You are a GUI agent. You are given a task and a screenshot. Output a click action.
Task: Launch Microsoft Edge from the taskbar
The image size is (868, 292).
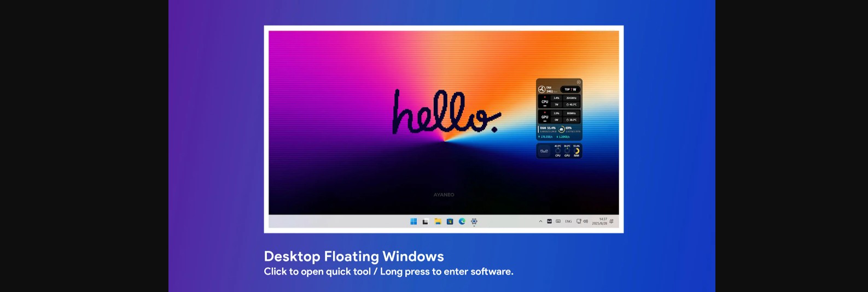pyautogui.click(x=462, y=221)
